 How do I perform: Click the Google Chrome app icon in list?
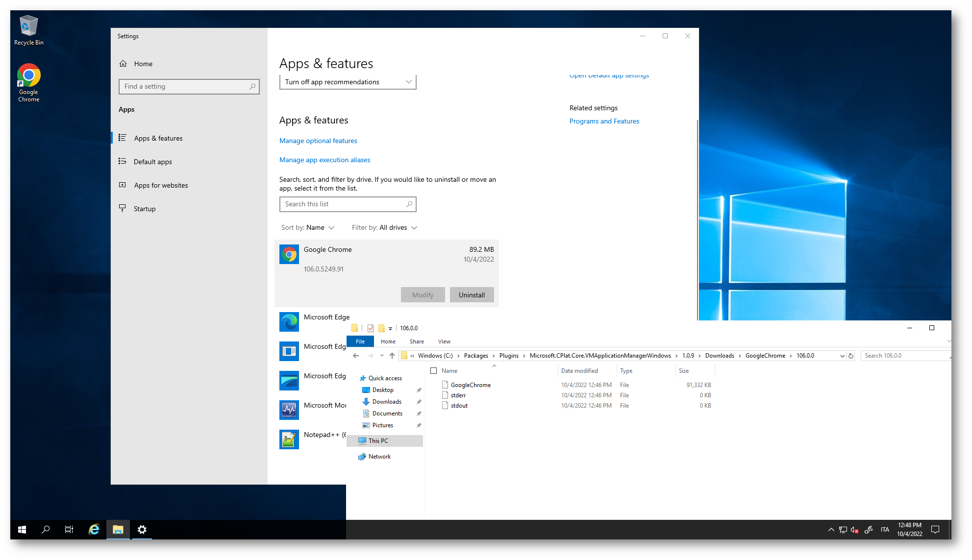(x=289, y=254)
